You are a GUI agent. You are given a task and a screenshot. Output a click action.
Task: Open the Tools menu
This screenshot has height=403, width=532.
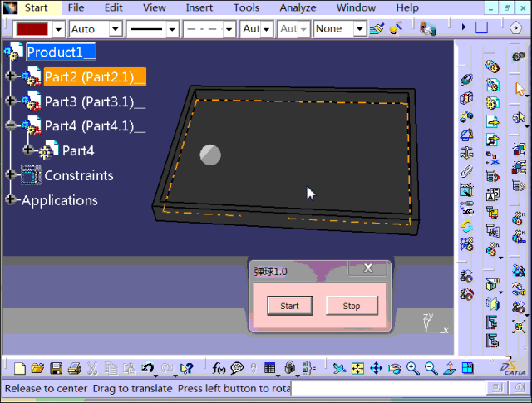click(246, 7)
